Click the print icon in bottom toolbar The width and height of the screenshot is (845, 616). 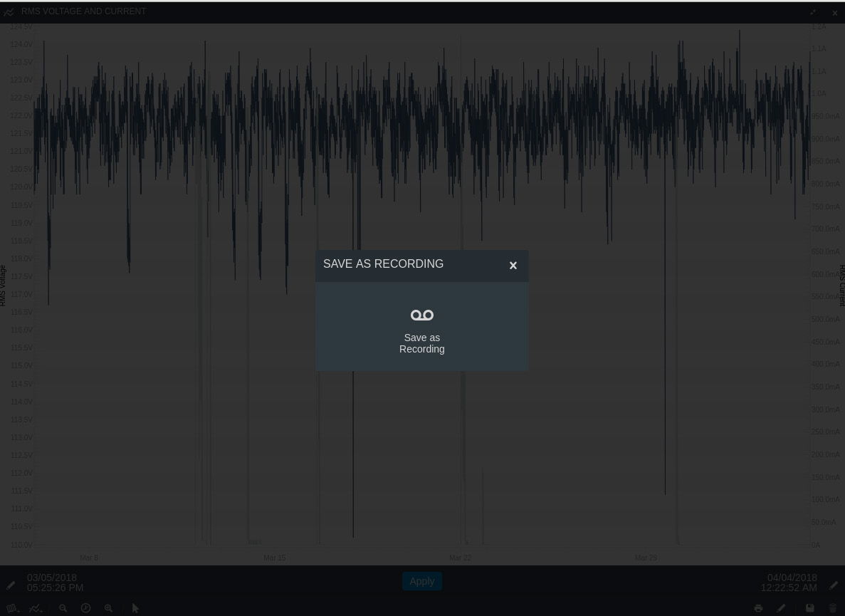pyautogui.click(x=758, y=608)
